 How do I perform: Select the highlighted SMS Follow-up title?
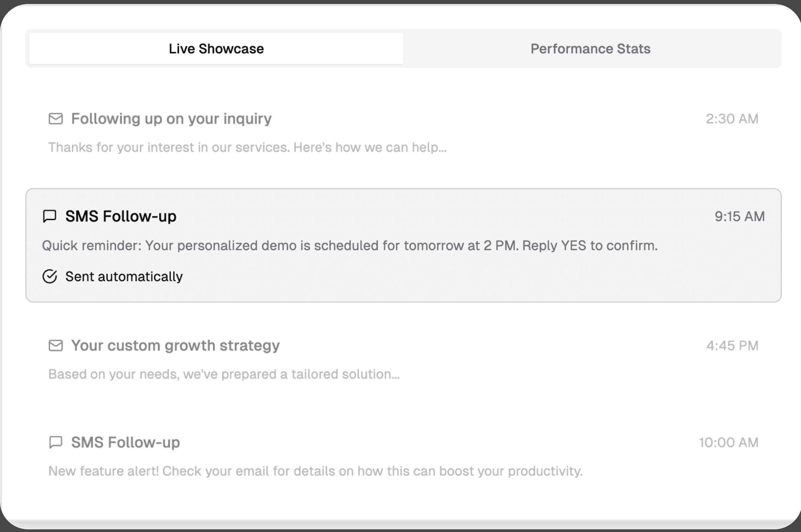coord(121,216)
